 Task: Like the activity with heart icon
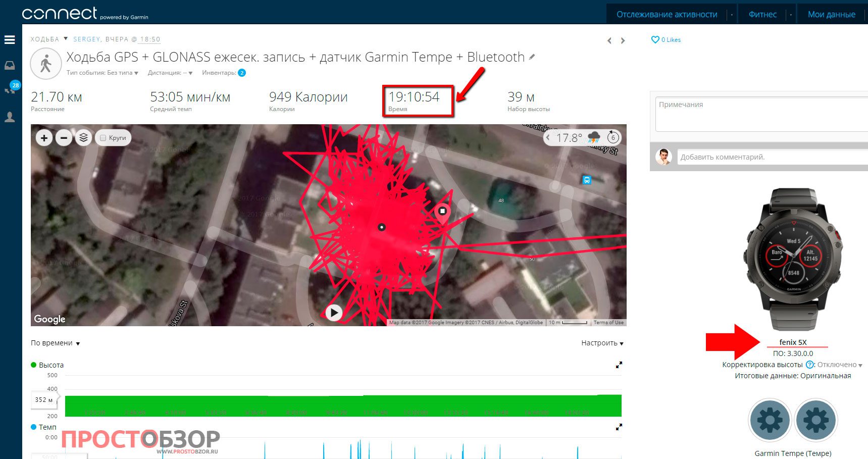655,39
